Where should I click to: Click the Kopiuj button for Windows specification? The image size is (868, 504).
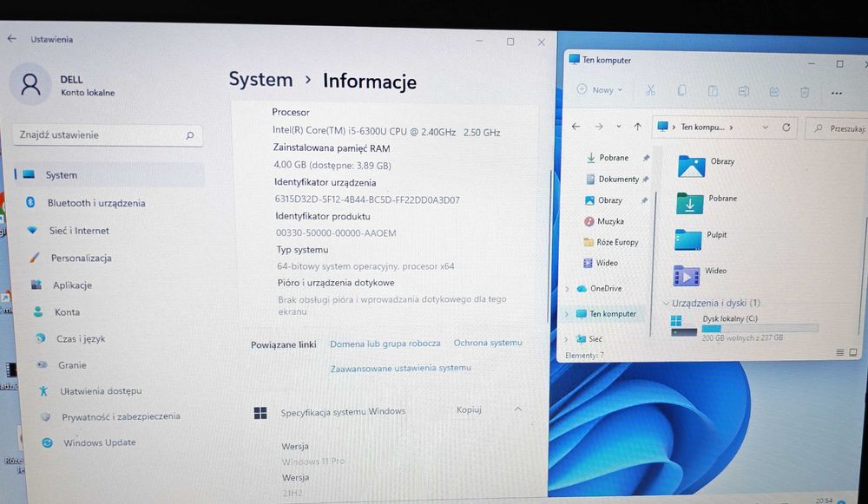[x=469, y=409]
